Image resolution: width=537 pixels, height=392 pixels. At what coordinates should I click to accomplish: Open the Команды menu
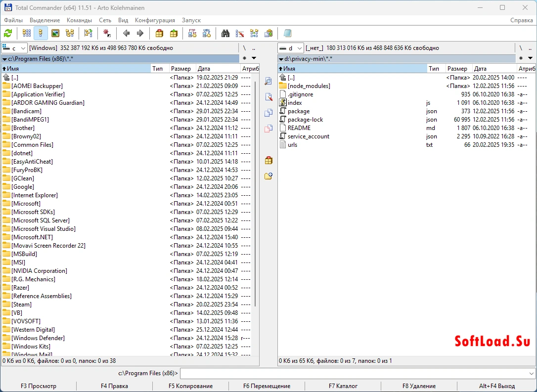click(79, 20)
